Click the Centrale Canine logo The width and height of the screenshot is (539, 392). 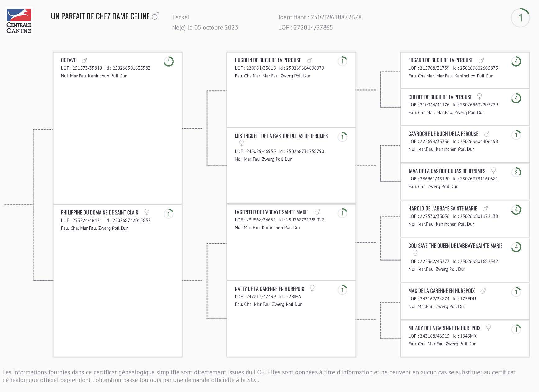point(19,21)
